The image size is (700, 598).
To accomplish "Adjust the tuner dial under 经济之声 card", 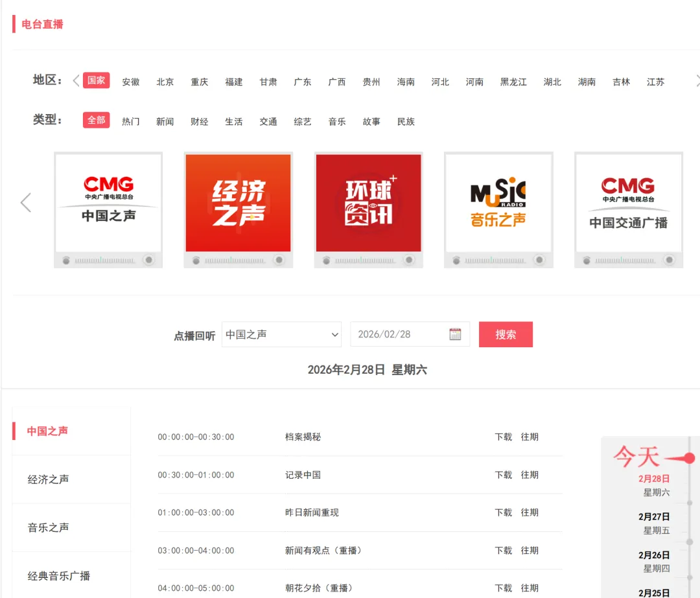I will 279,260.
